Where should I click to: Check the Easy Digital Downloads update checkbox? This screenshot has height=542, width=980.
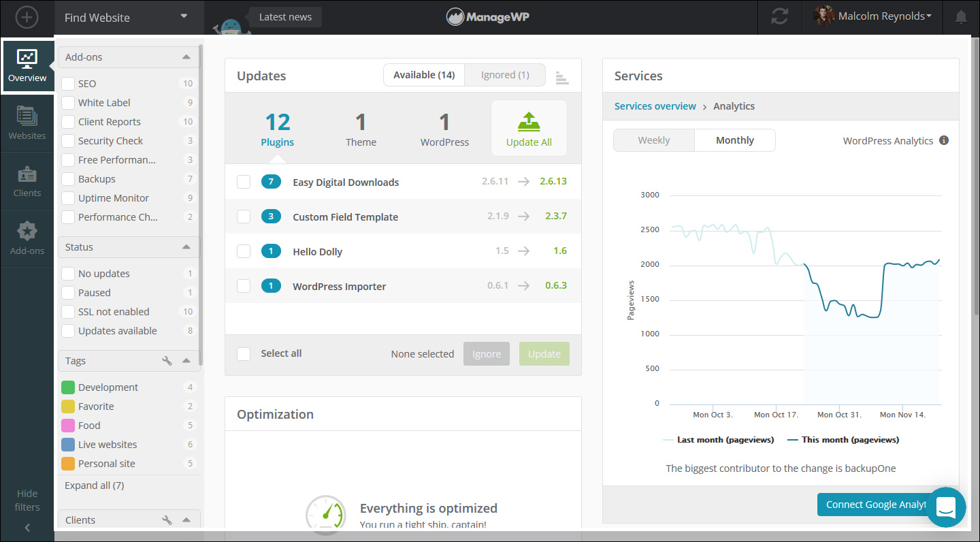(x=244, y=182)
